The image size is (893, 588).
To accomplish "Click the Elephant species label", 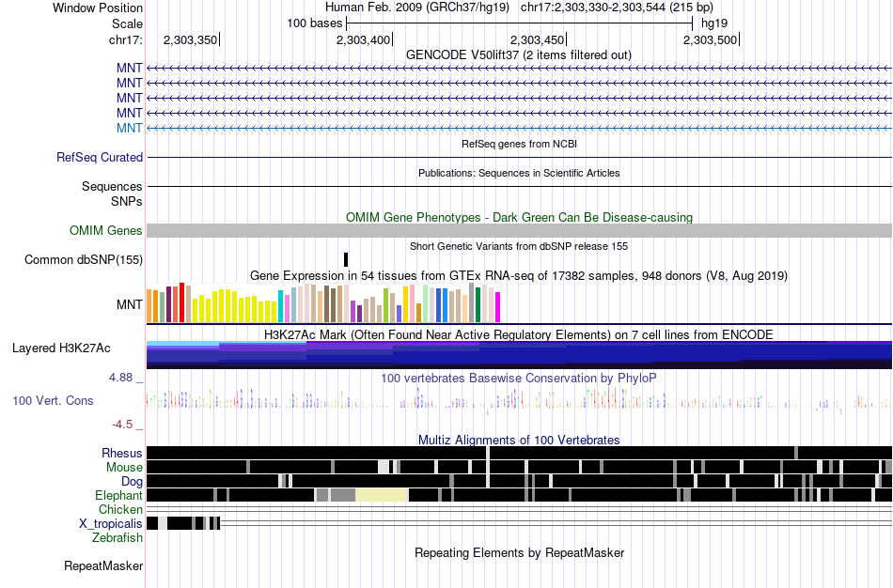I will (x=119, y=495).
